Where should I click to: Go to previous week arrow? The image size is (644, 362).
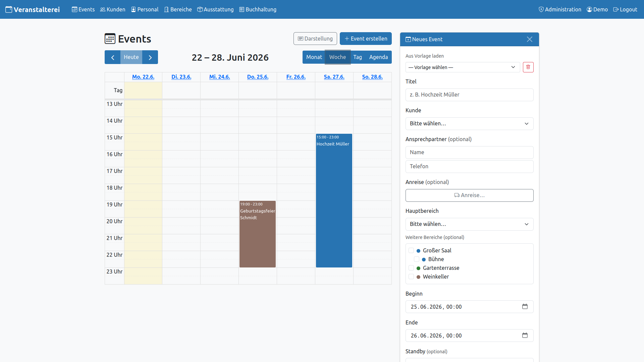click(x=113, y=57)
